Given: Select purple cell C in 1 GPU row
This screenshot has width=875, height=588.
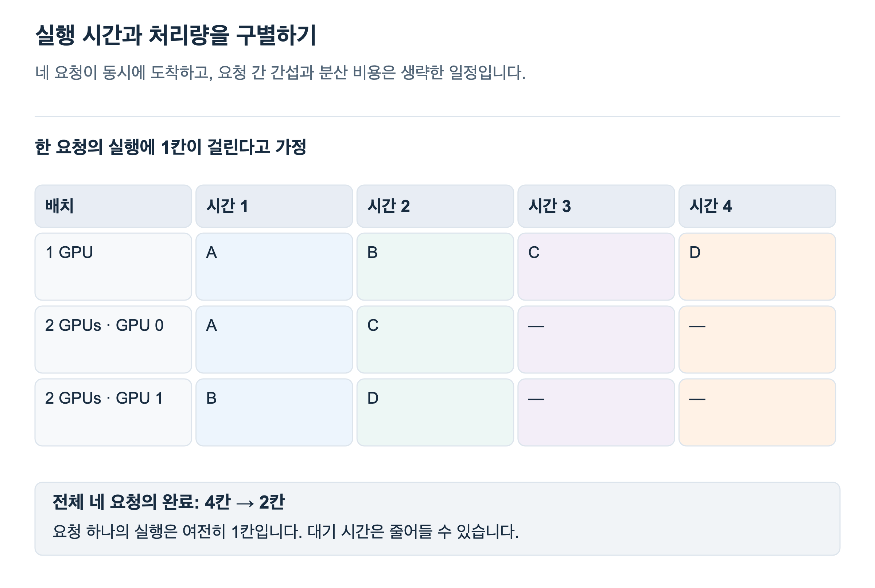Looking at the screenshot, I should 596,267.
